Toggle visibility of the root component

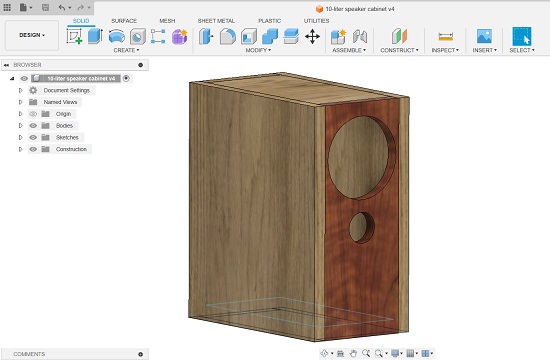click(24, 79)
